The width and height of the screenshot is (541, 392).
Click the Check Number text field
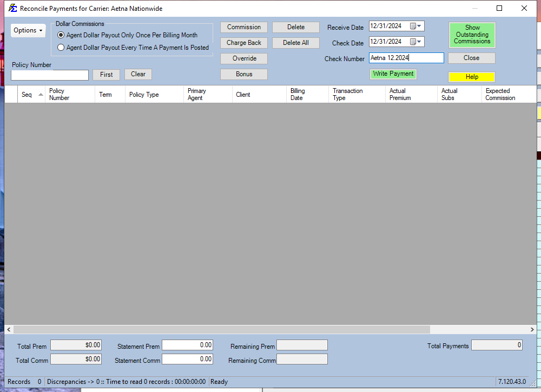coord(406,58)
